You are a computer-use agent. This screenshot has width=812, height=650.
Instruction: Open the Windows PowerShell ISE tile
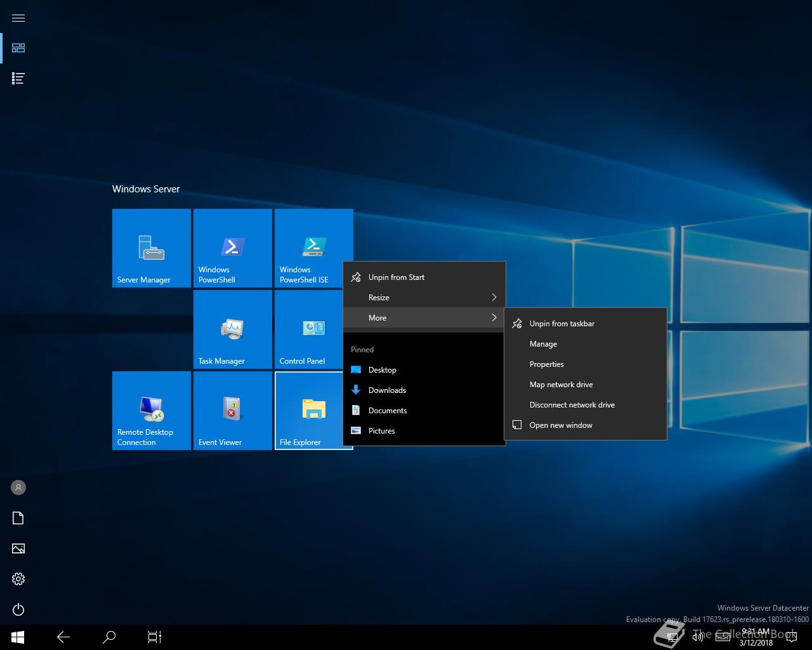[314, 248]
